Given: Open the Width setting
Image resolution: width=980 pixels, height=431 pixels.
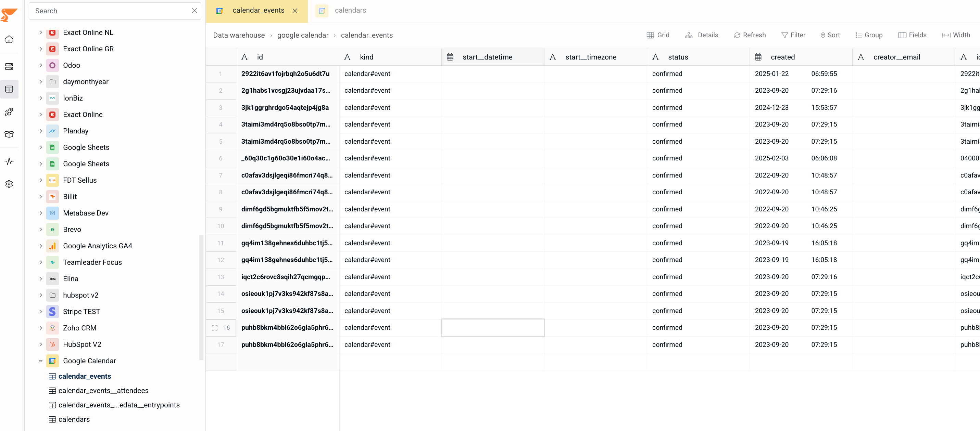Looking at the screenshot, I should 956,35.
